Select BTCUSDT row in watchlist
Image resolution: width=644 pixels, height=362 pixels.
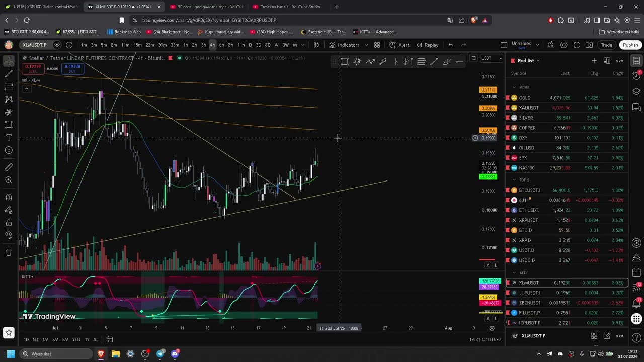coord(567,190)
